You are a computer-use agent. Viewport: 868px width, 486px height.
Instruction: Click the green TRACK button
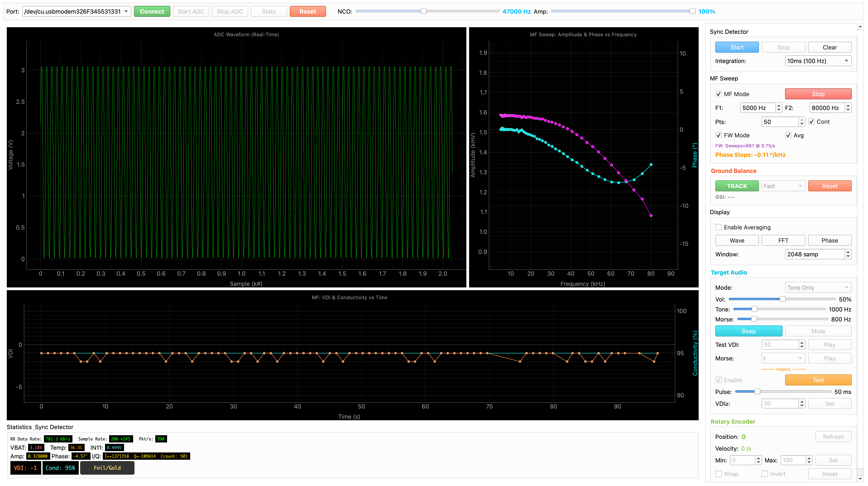tap(737, 186)
